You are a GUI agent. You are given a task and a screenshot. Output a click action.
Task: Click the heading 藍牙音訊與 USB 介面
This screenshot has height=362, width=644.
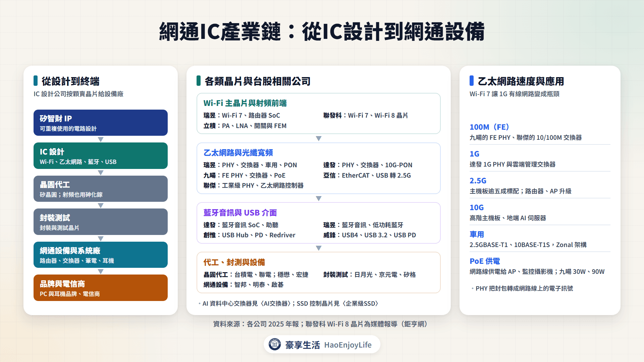tap(240, 213)
